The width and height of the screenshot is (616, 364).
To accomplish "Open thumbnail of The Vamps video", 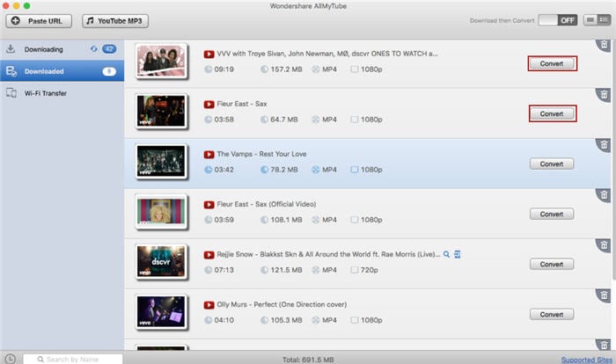I will point(161,162).
